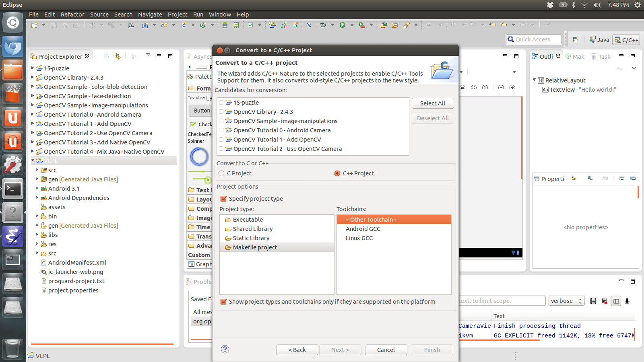Click Link with Editor icon in Project Explorer
Viewport: 644px width, 362px height.
[x=118, y=57]
